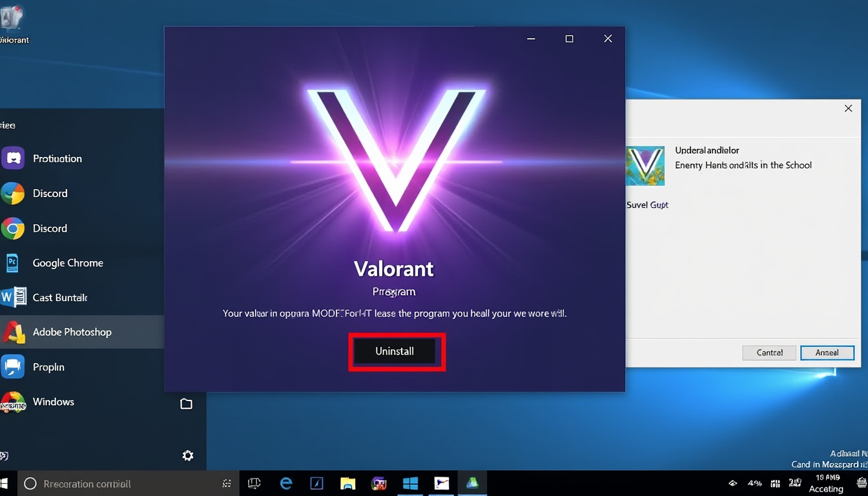Maximize the Valorant uninstaller window
The height and width of the screenshot is (496, 868).
(x=569, y=39)
